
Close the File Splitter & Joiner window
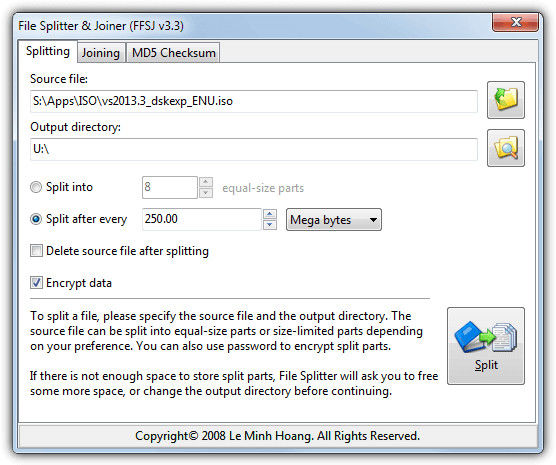516,22
